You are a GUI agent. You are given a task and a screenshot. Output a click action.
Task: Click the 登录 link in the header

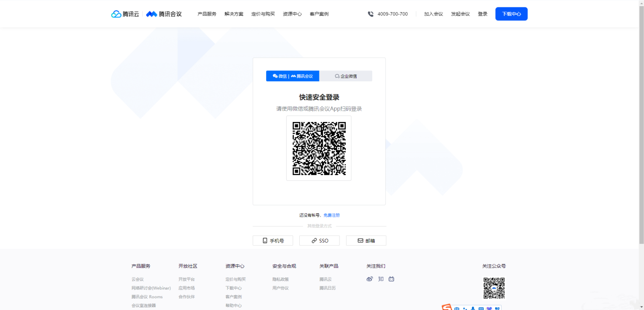pos(483,14)
